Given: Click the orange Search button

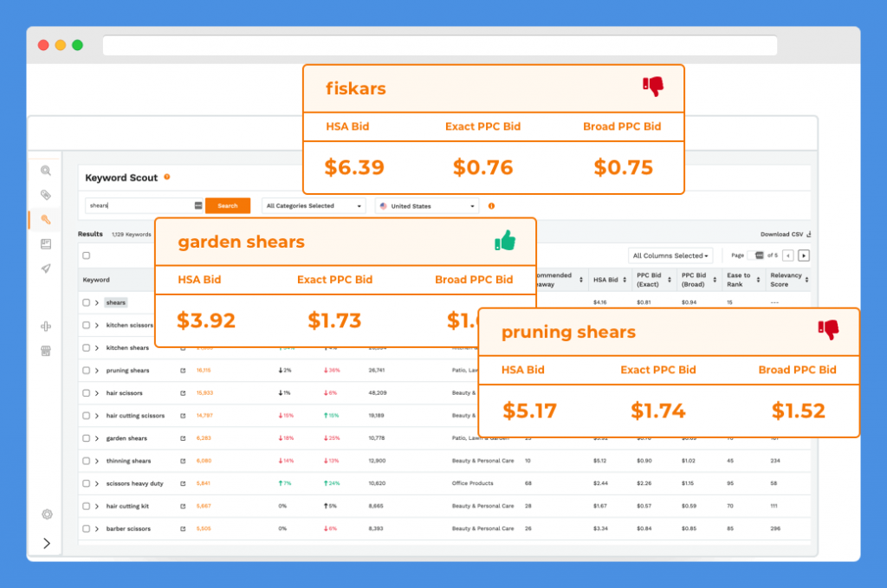Looking at the screenshot, I should [228, 206].
